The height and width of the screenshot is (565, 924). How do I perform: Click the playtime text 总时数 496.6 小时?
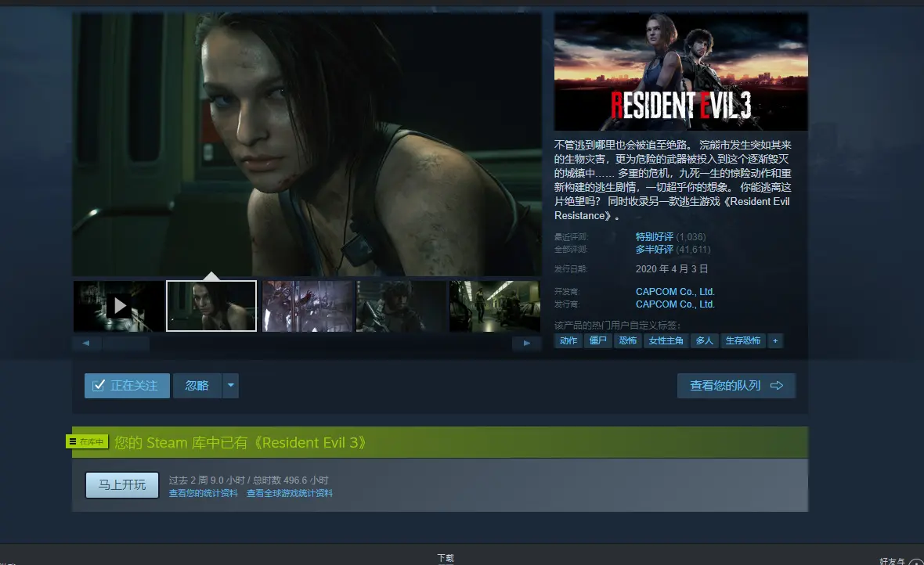click(x=291, y=480)
